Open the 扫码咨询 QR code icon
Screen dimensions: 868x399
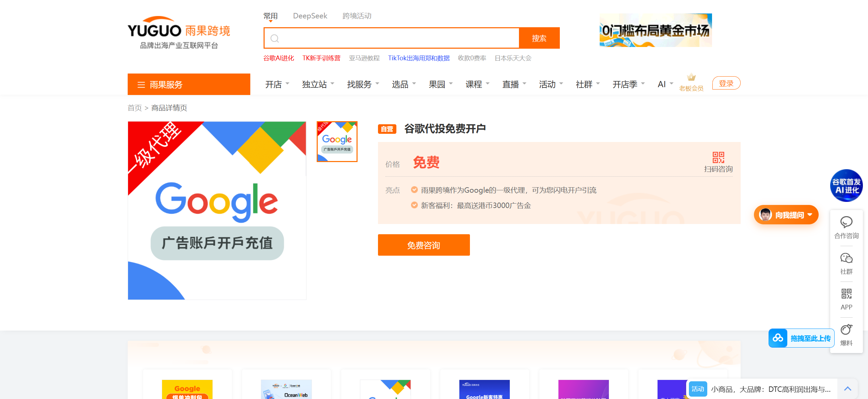pos(719,158)
